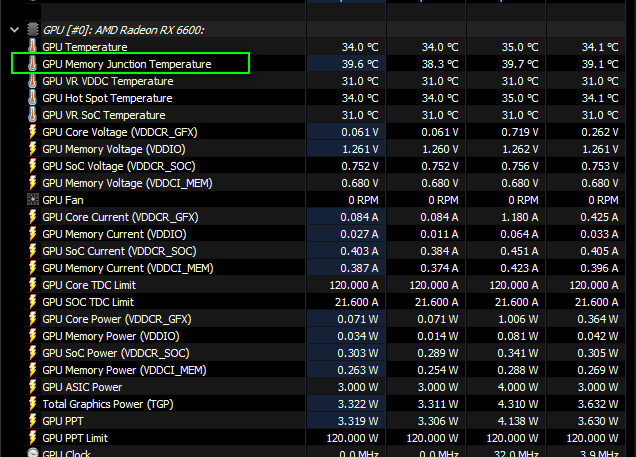Select Total Graphics Power (TGP) label
Viewport: 636px width, 457px height.
point(108,405)
